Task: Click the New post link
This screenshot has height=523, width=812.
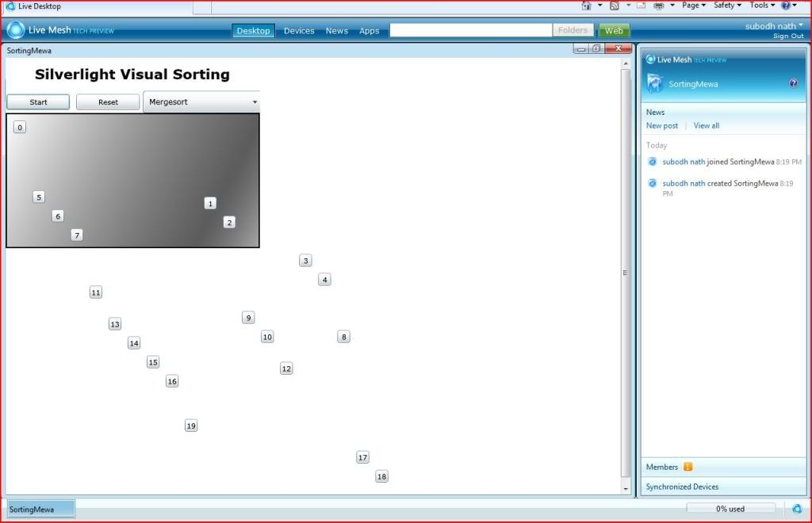Action: pos(662,126)
